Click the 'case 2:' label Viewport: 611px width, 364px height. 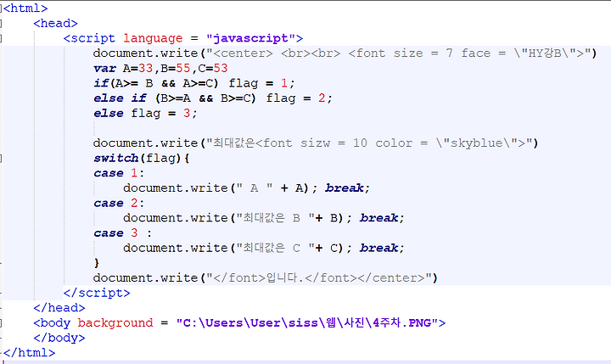tap(119, 203)
